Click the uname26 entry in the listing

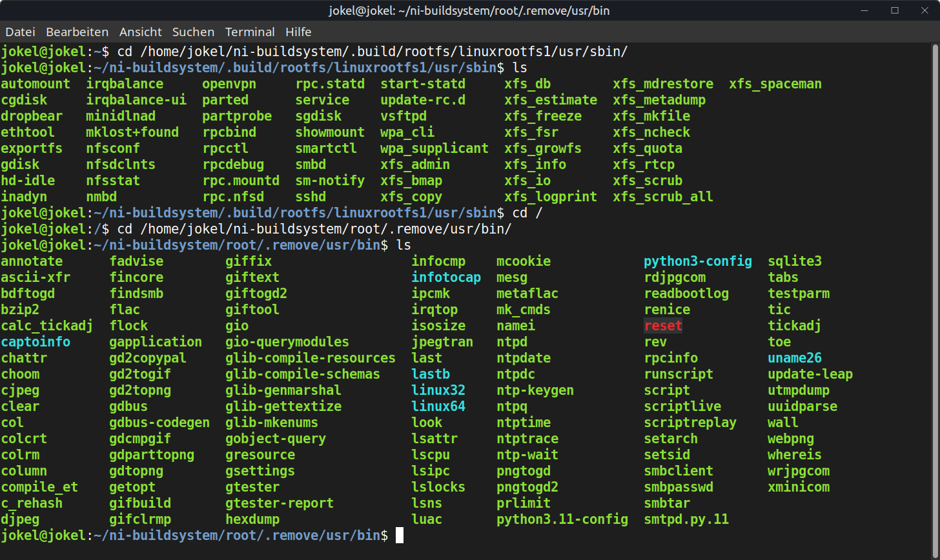coord(795,358)
